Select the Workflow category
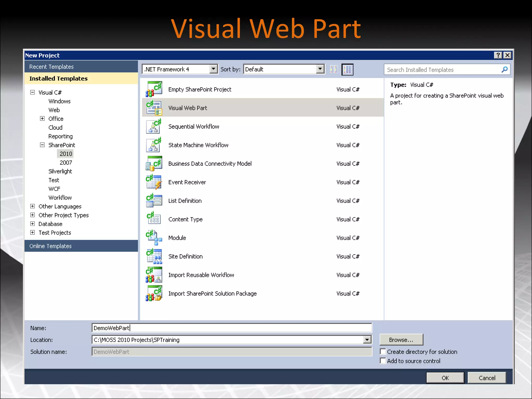Screen dimensions: 532x399 (x=60, y=198)
